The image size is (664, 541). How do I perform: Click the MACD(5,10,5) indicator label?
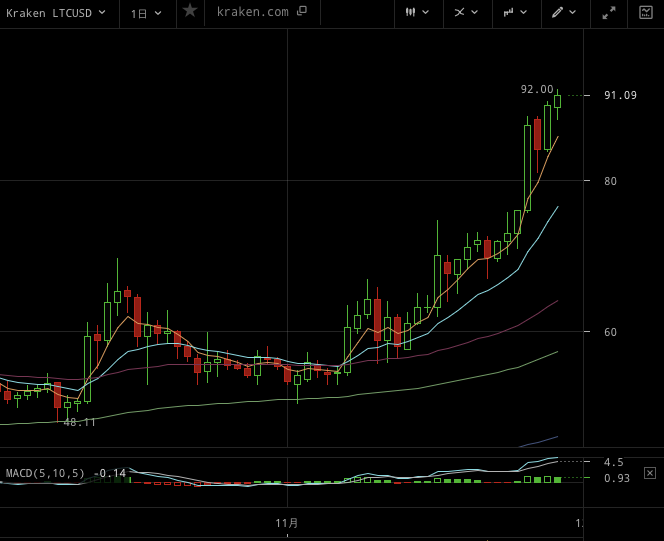[x=45, y=473]
